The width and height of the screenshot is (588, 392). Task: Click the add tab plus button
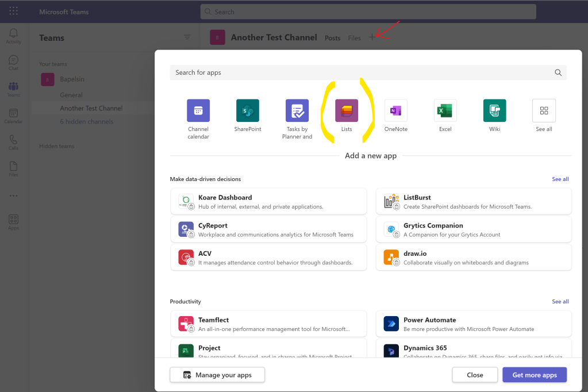tap(372, 37)
